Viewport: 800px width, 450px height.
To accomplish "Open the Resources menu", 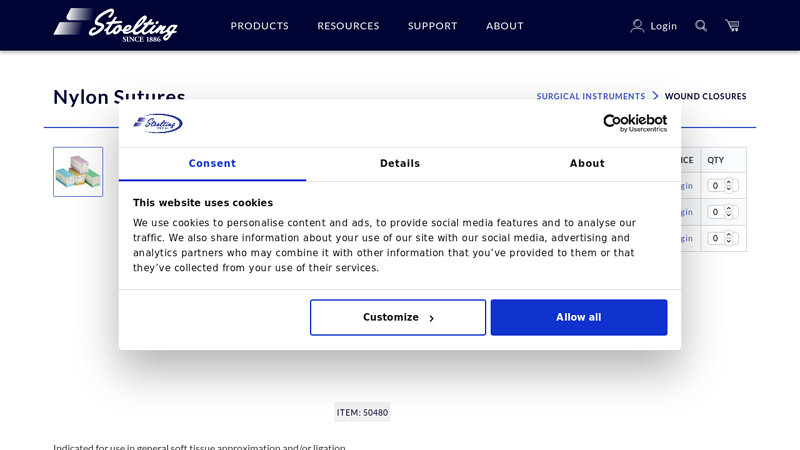I will (348, 26).
